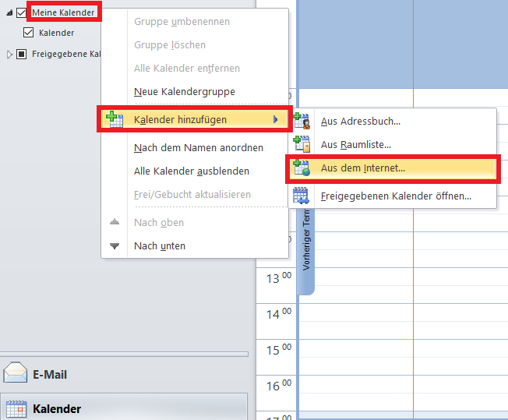Toggle the 'Kalender' checkbox
The image size is (508, 420).
[29, 33]
